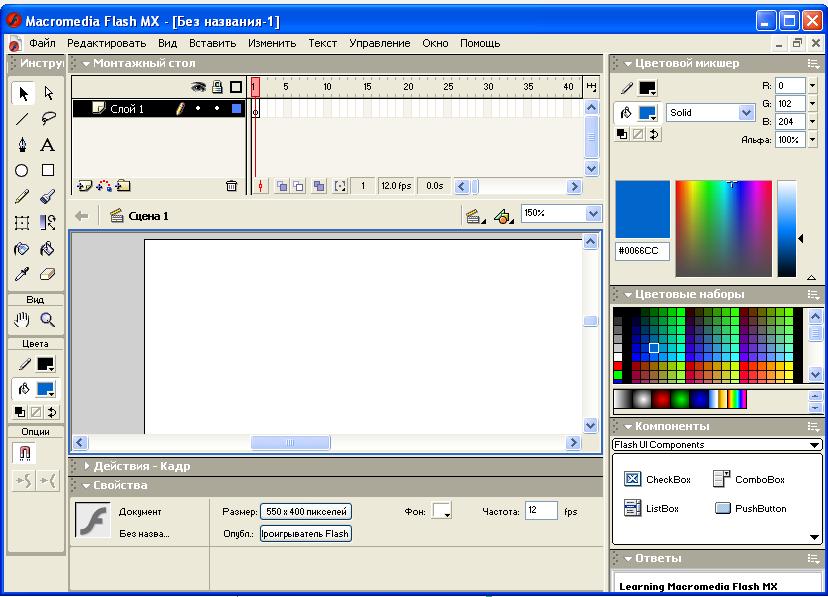This screenshot has width=828, height=597.
Task: Pick the Rectangle tool
Action: pos(48,170)
